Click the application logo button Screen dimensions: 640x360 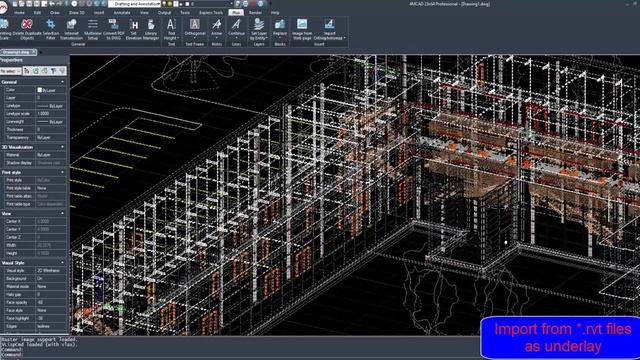(x=4, y=7)
